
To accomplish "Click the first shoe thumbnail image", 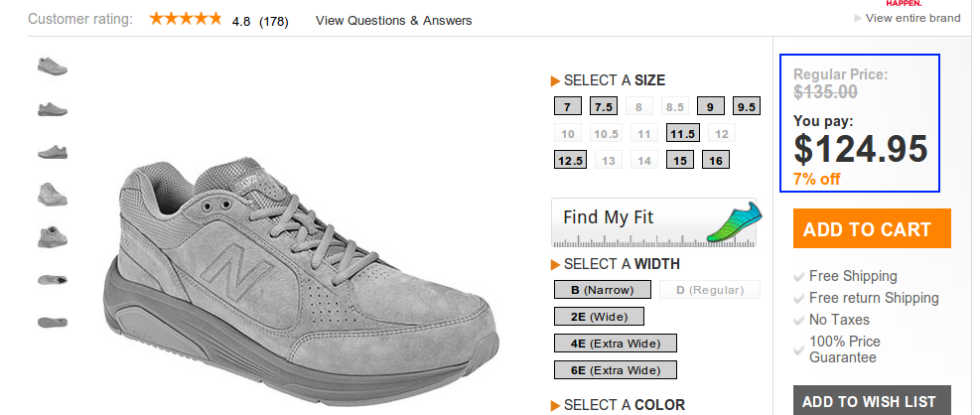I will pos(52,67).
